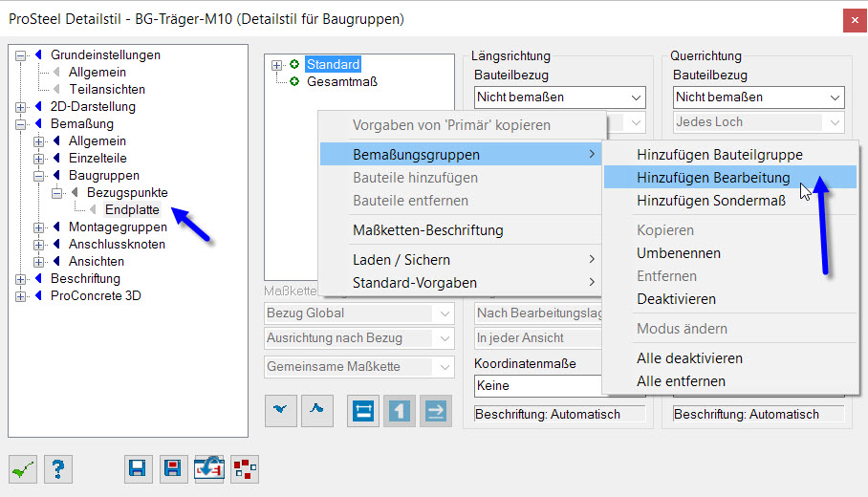
Task: Open Querrichtung Bauteilbezug dropdown 'Nicht bemaßen'
Action: [x=758, y=97]
